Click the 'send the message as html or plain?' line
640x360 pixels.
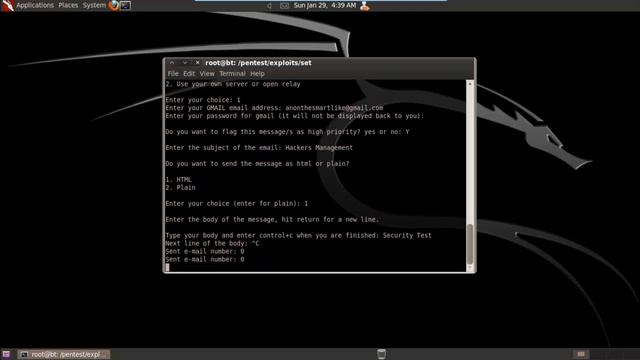(x=257, y=164)
